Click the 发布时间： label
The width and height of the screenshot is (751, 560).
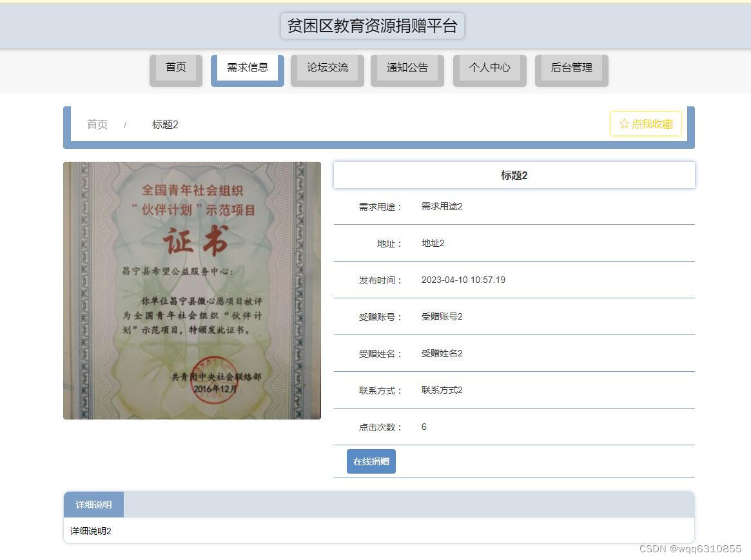point(381,280)
